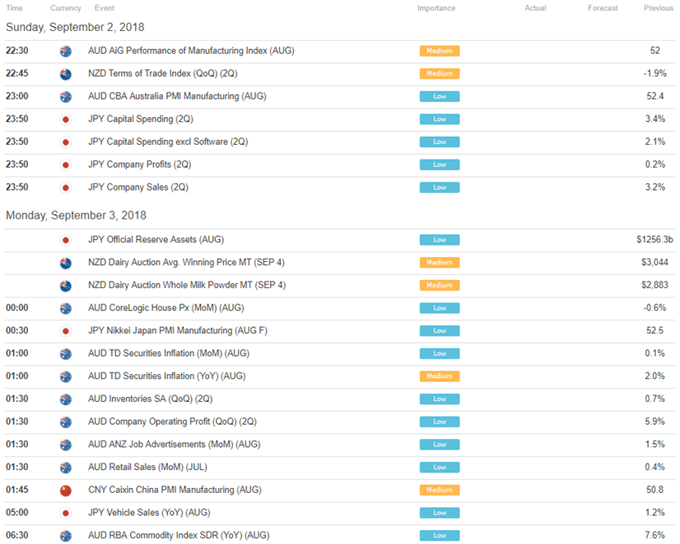Click the Medium badge for TD Securities Inflation (YoY)
The height and width of the screenshot is (544, 680).
[x=439, y=376]
